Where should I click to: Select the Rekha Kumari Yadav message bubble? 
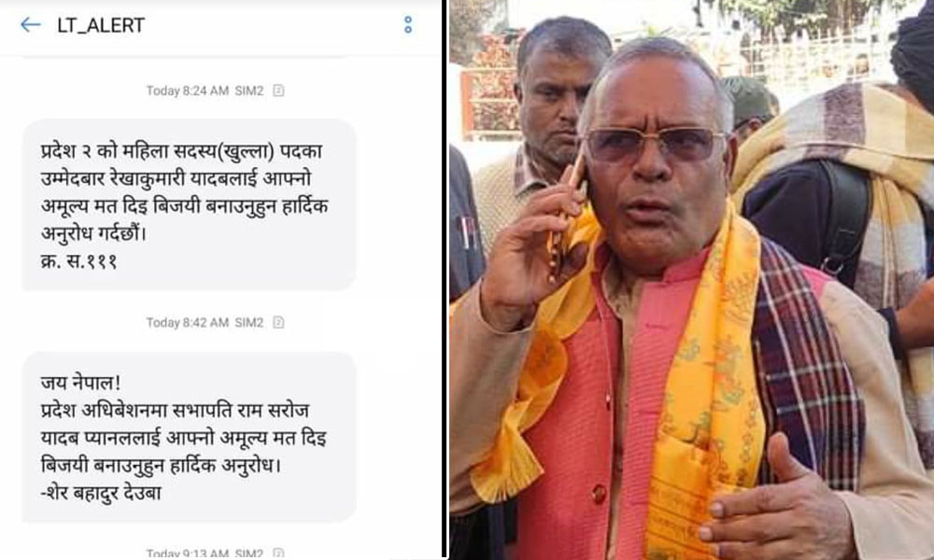tap(189, 204)
